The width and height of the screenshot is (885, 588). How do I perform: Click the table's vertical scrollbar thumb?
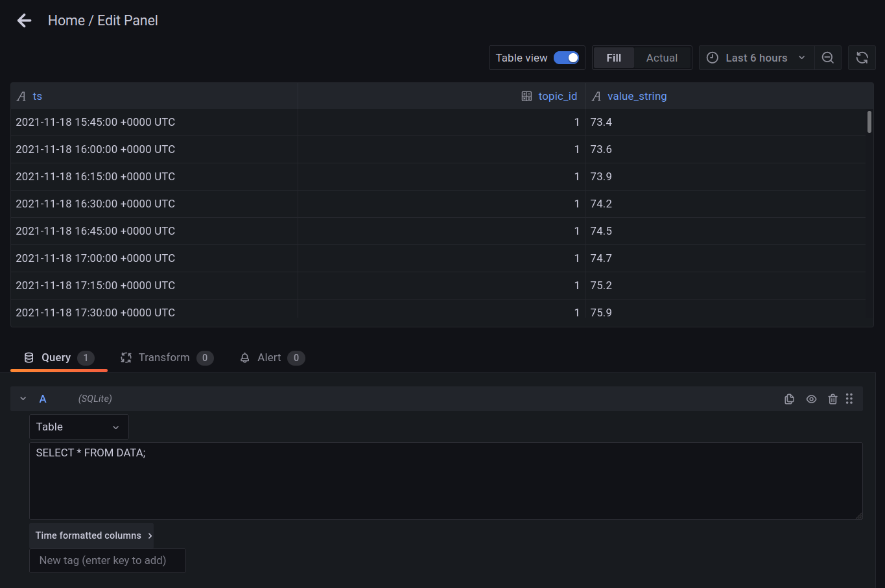click(x=869, y=122)
